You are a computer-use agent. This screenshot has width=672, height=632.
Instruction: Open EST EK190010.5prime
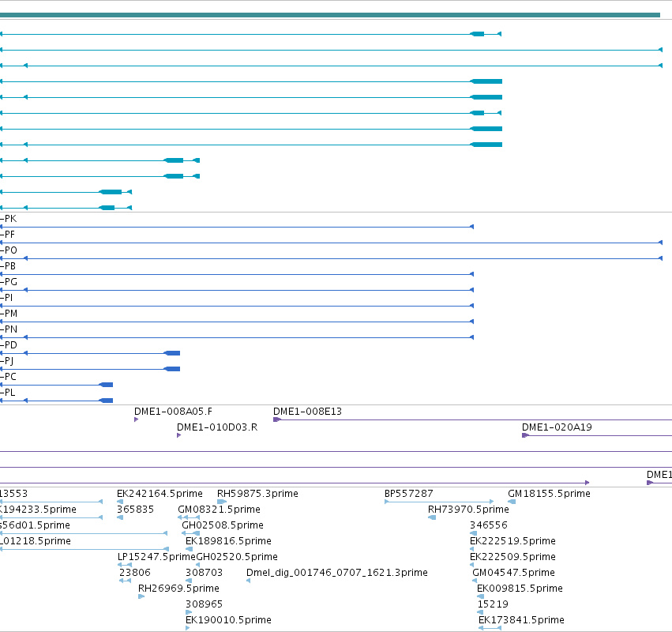click(x=228, y=620)
